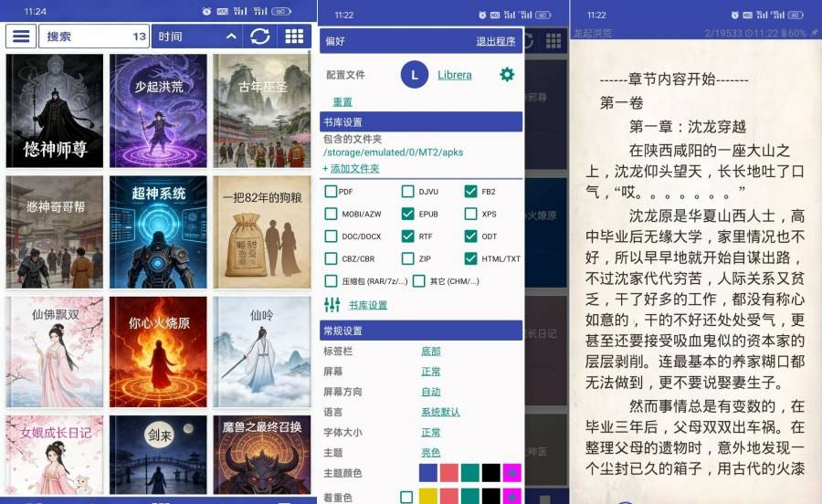Change 字体大小 value 正常
The height and width of the screenshot is (504, 822).
point(431,433)
